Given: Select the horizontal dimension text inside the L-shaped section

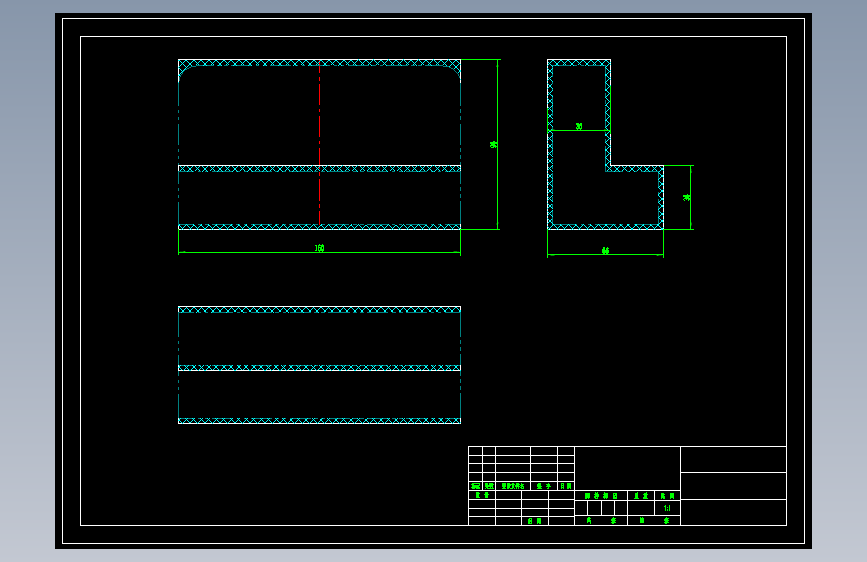Looking at the screenshot, I should coord(579,127).
